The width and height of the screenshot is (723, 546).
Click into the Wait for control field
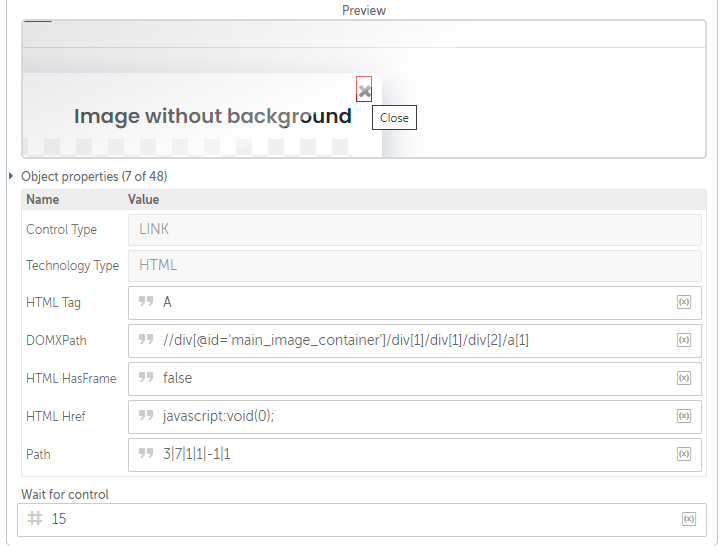click(x=362, y=520)
